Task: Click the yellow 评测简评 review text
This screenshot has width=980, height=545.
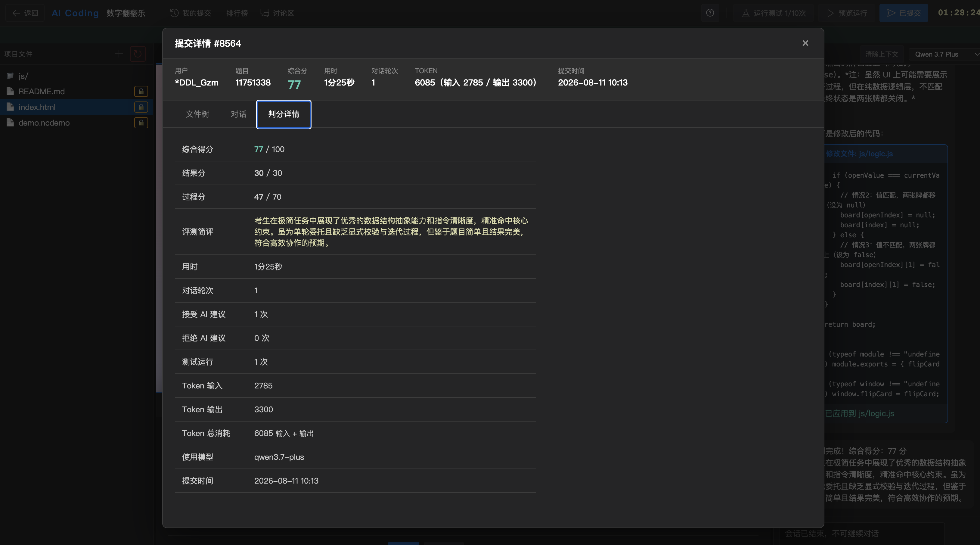Action: (391, 232)
